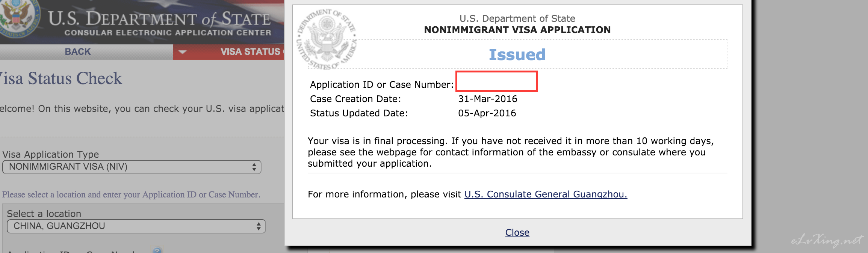Close the visa status dialog

pyautogui.click(x=517, y=233)
